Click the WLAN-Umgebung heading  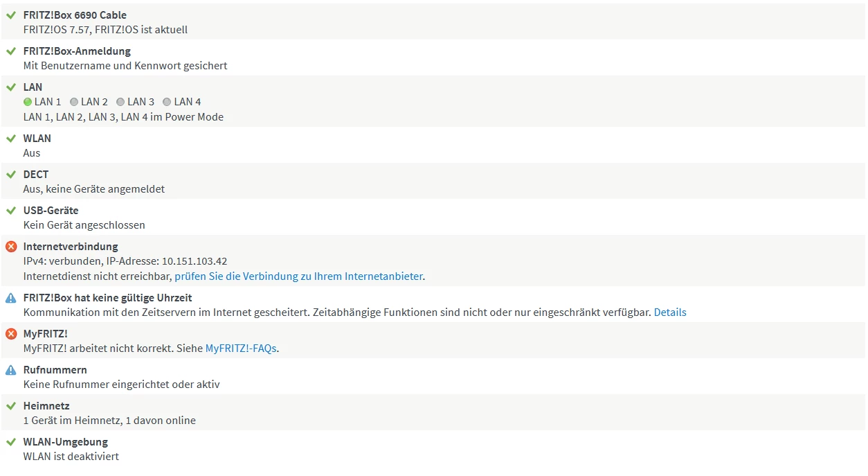(x=66, y=441)
